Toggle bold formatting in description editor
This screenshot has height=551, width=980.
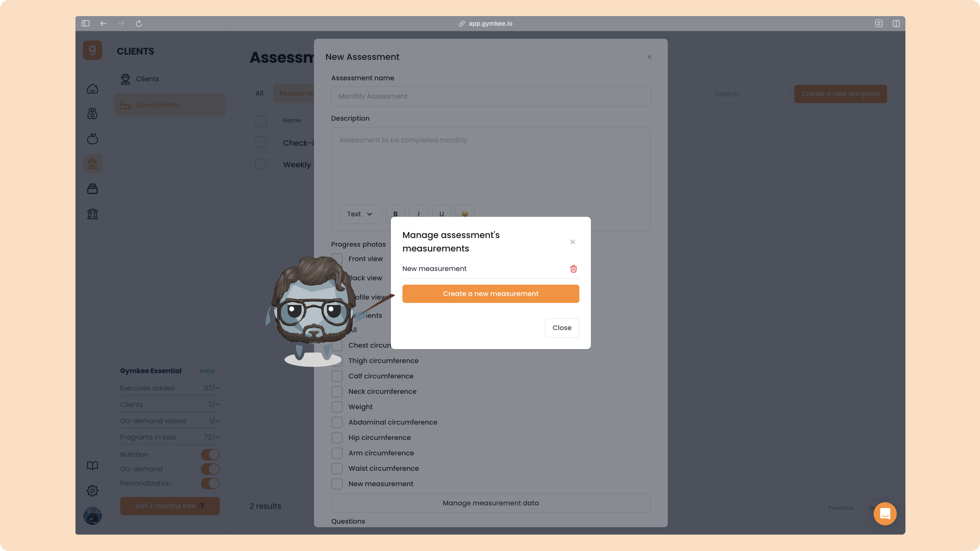395,214
